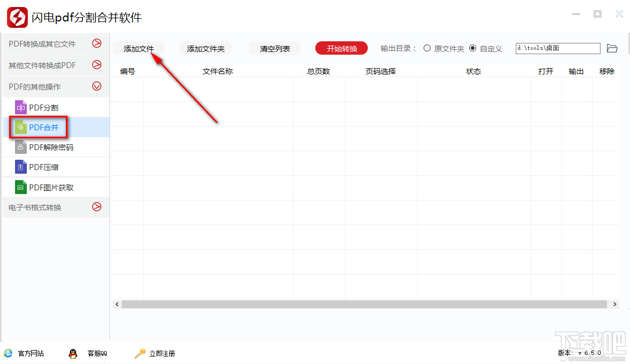Select the 原文件夹 output radio button

426,48
